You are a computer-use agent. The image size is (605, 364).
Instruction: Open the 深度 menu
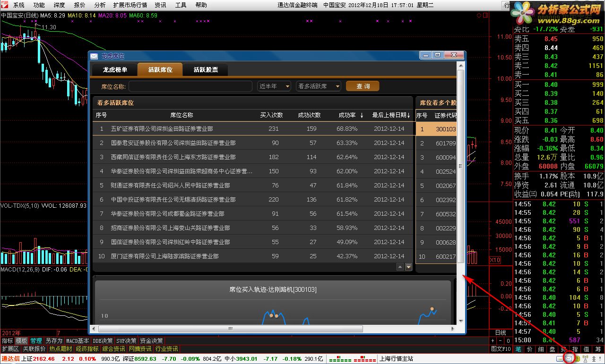59,5
